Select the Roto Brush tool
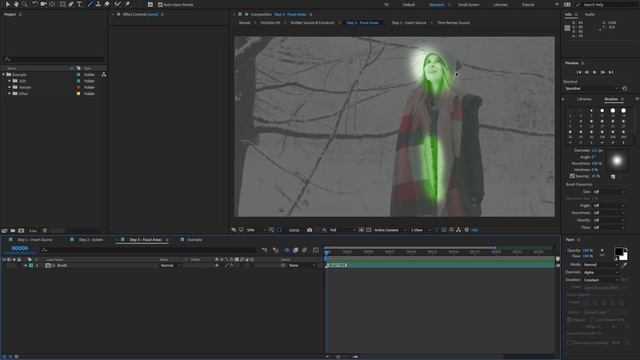 tap(118, 4)
